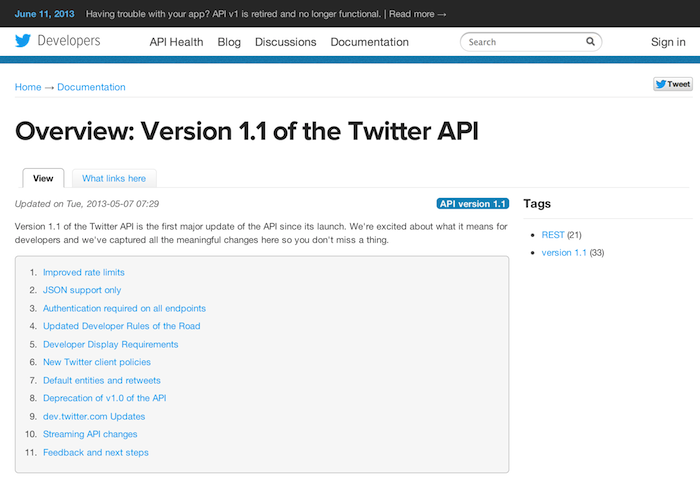Select the View tab

[x=43, y=178]
